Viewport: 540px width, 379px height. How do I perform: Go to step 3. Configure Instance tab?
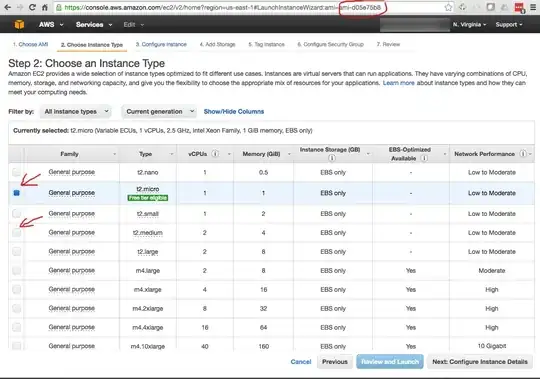161,44
